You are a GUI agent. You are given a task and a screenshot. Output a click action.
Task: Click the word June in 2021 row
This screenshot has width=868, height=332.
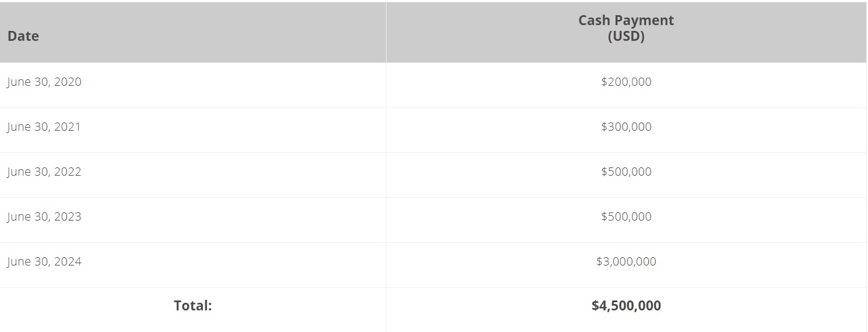(18, 127)
